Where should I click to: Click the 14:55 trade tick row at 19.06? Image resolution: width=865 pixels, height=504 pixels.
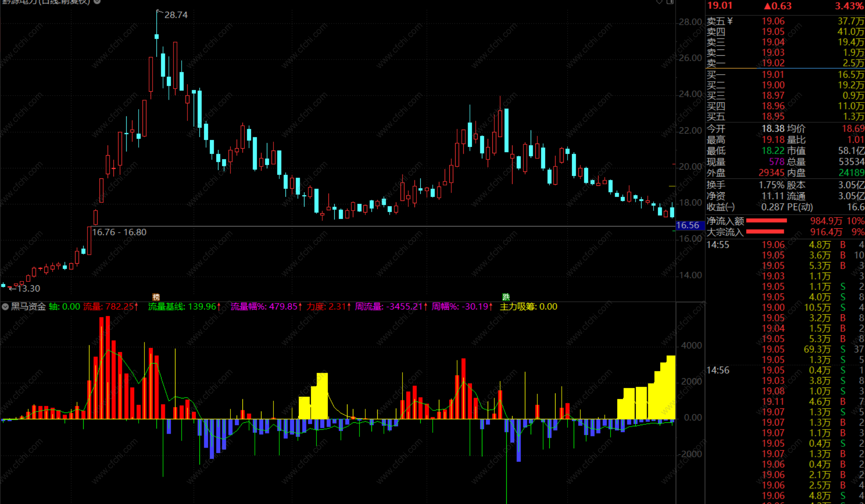(785, 245)
